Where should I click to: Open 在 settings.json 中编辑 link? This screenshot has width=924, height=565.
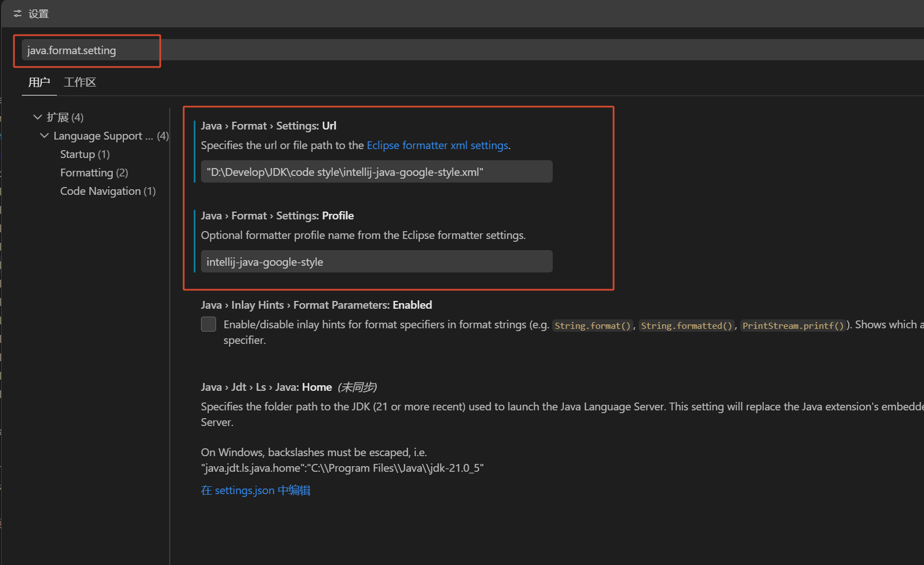tap(256, 490)
